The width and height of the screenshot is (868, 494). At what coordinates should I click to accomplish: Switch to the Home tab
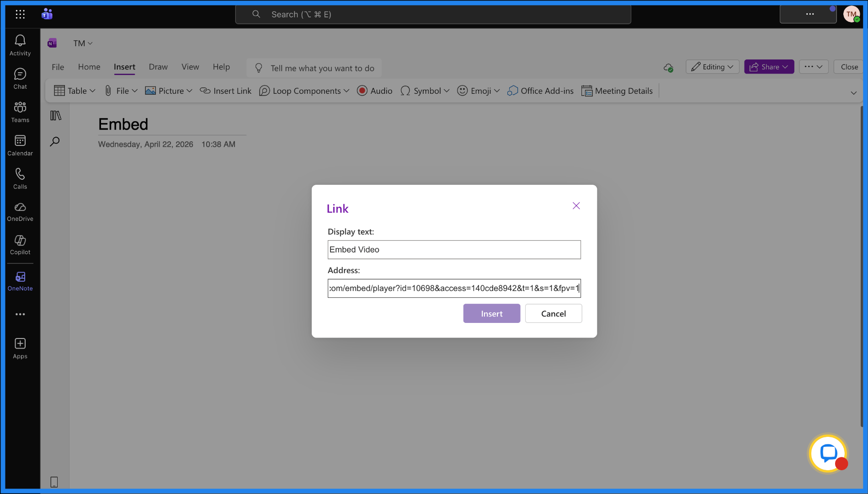click(x=89, y=67)
